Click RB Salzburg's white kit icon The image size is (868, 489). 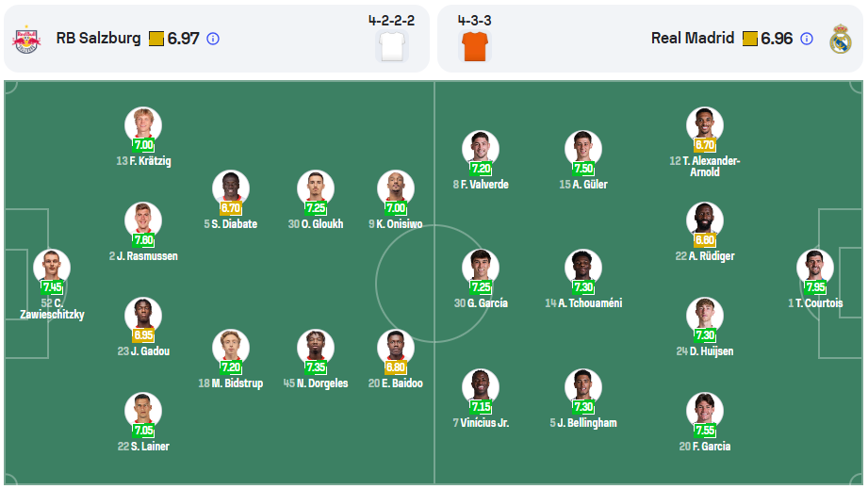point(391,44)
